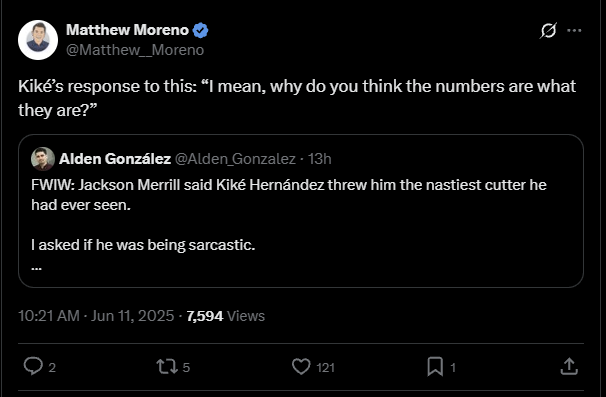Open the share tweet icon
This screenshot has height=397, width=606.
coord(569,366)
